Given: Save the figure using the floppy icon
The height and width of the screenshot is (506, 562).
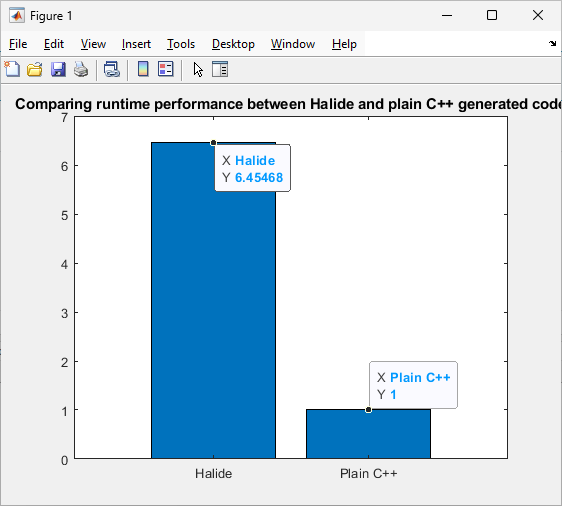Looking at the screenshot, I should coord(58,69).
